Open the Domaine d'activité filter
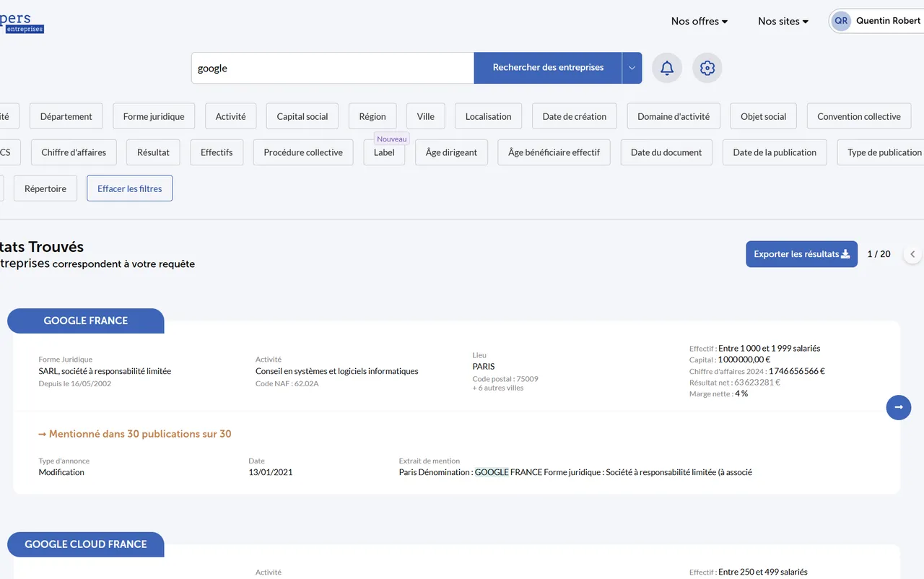This screenshot has width=924, height=579. (674, 116)
